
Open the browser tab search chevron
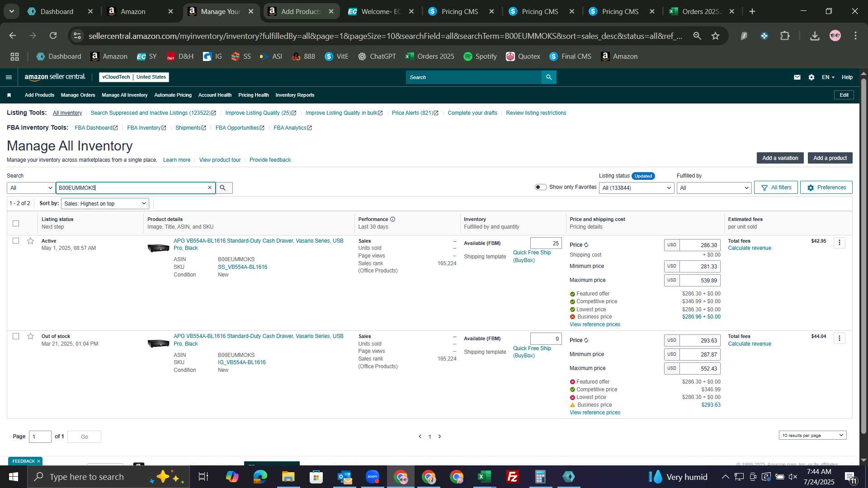11,11
